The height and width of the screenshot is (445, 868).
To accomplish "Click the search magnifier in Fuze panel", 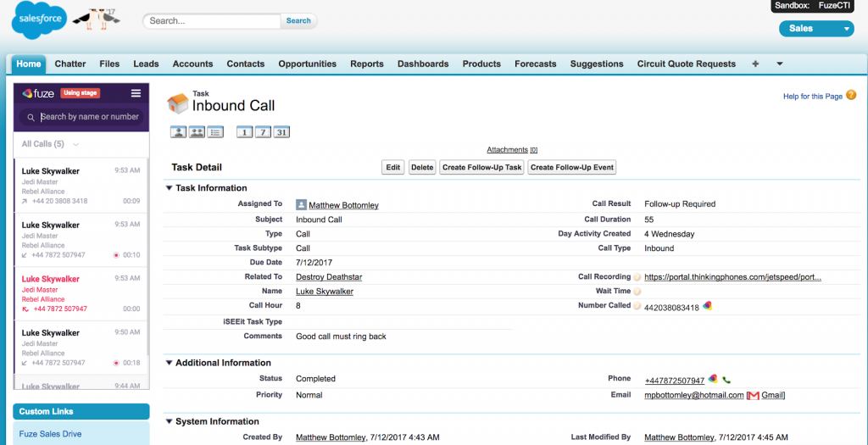I will (x=31, y=117).
